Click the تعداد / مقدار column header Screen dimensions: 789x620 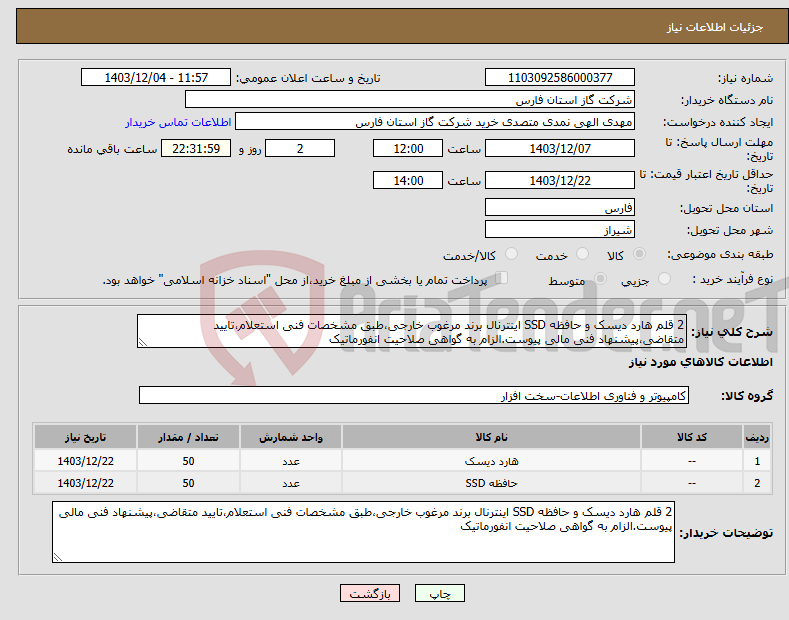click(188, 437)
